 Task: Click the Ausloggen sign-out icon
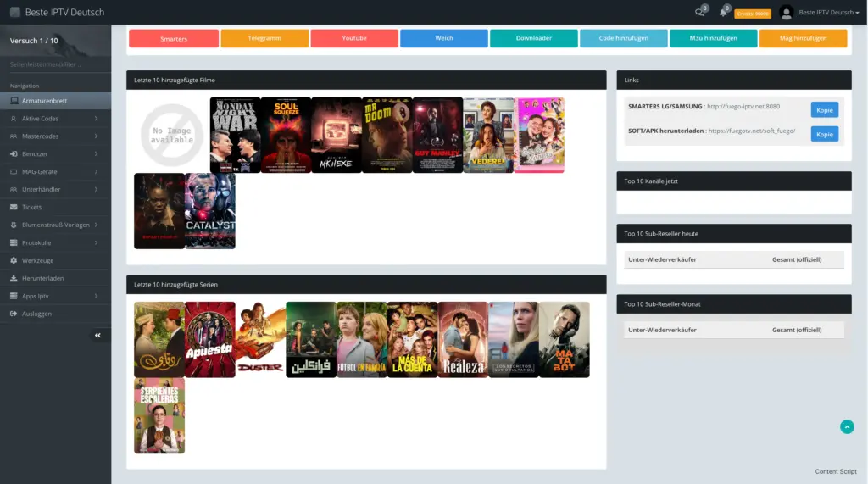[14, 314]
